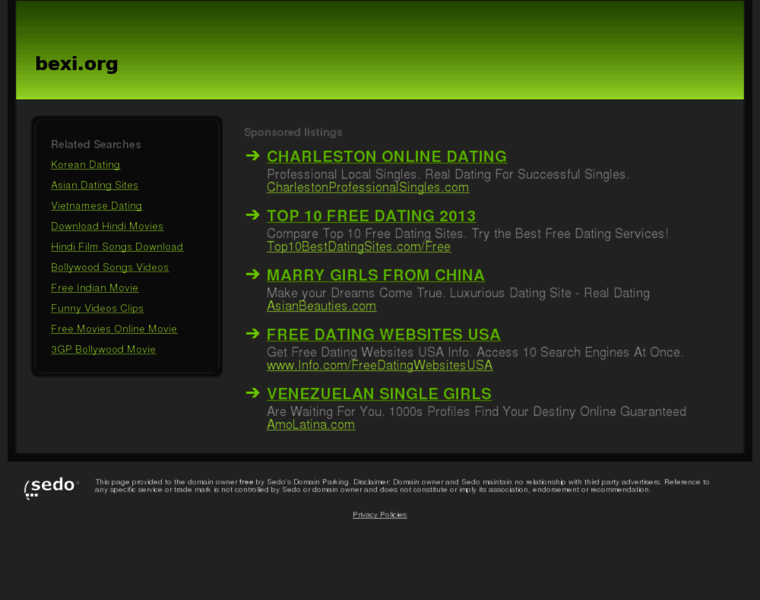
Task: Click arrow icon beside Venezuelan Single Girls
Action: coord(253,393)
